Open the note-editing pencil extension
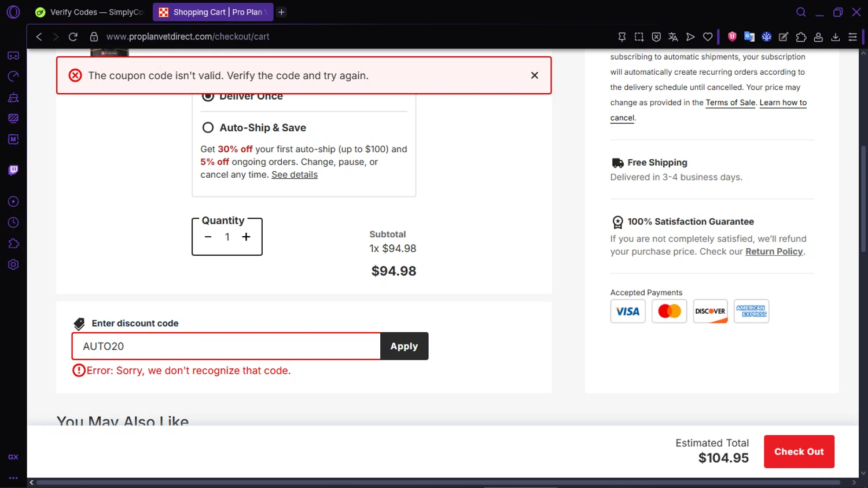868x488 pixels. pos(784,36)
